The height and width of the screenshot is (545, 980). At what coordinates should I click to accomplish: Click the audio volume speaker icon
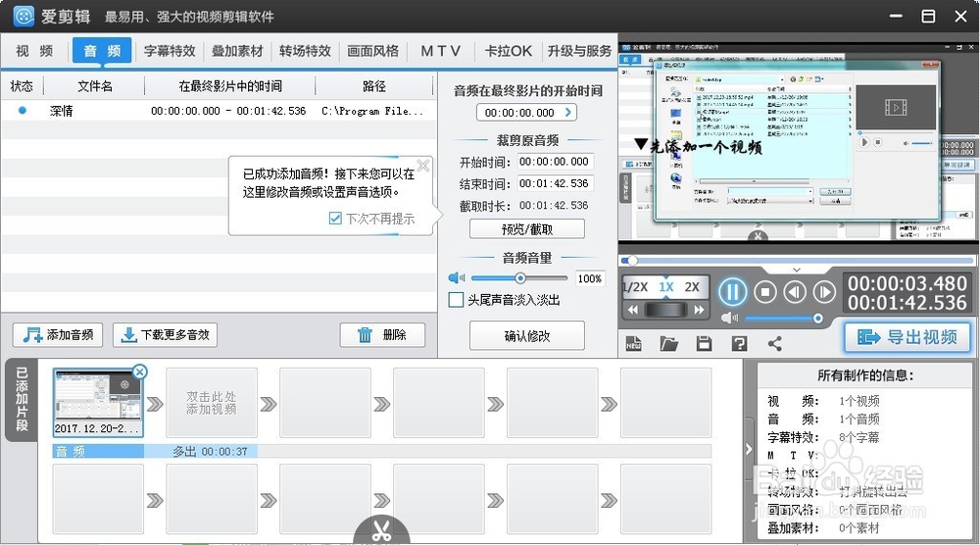point(457,278)
